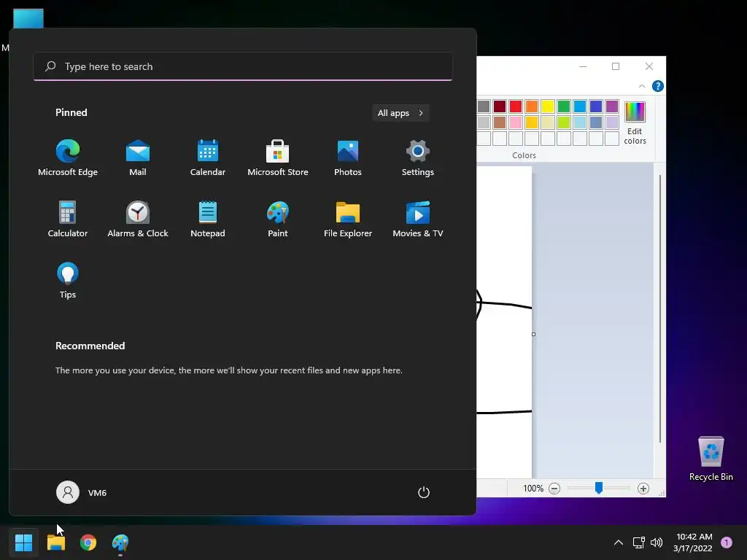Open Edit colors in Paint
The width and height of the screenshot is (747, 560).
coord(635,123)
